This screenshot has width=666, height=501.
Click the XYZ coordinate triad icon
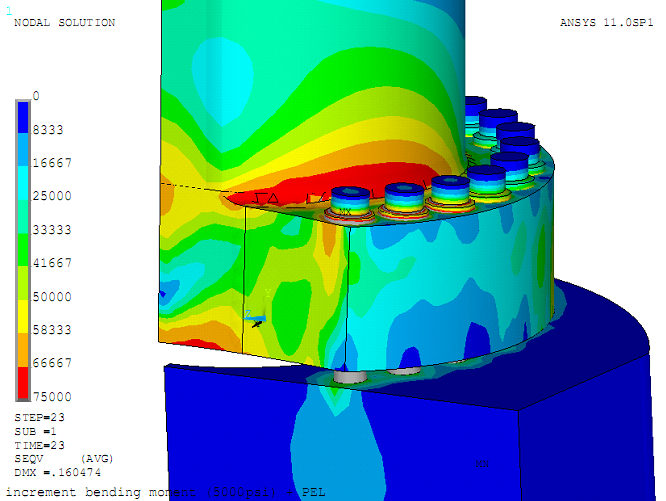tap(258, 309)
